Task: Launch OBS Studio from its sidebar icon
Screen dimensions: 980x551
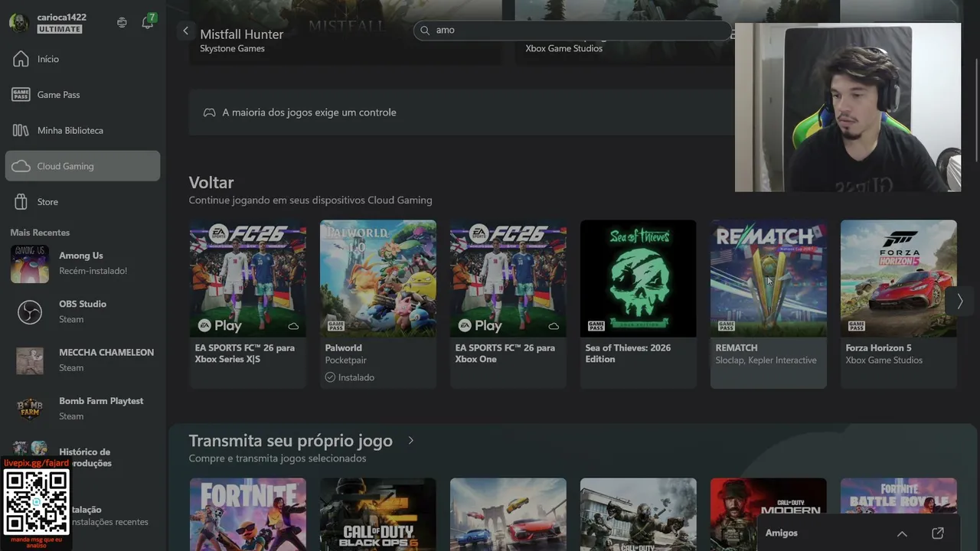Action: pos(30,311)
